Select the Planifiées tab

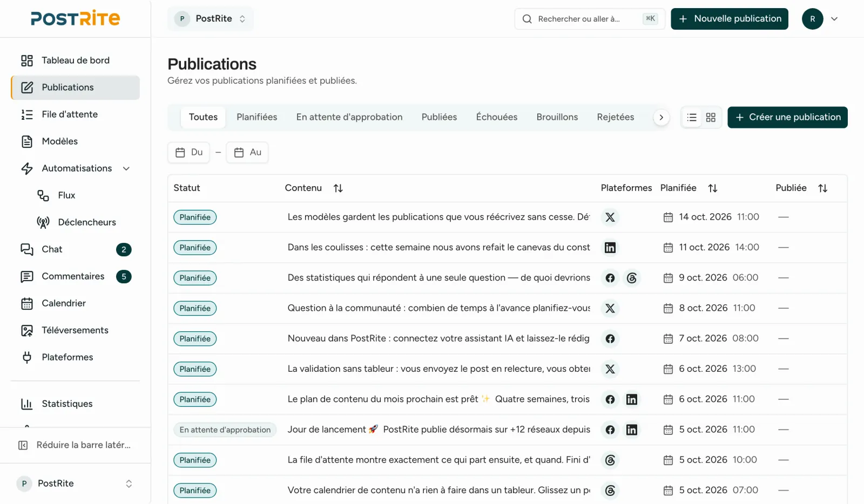click(257, 117)
